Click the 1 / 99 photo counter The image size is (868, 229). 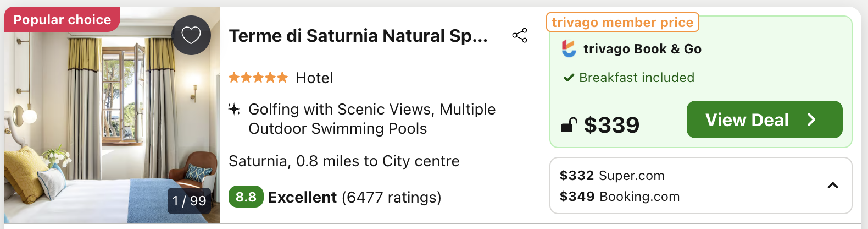pos(189,200)
